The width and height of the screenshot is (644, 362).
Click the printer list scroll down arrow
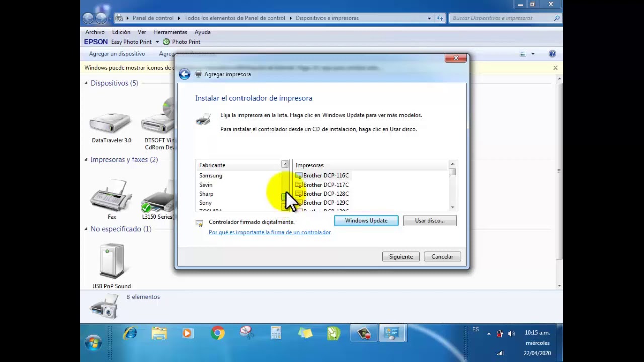pyautogui.click(x=453, y=207)
